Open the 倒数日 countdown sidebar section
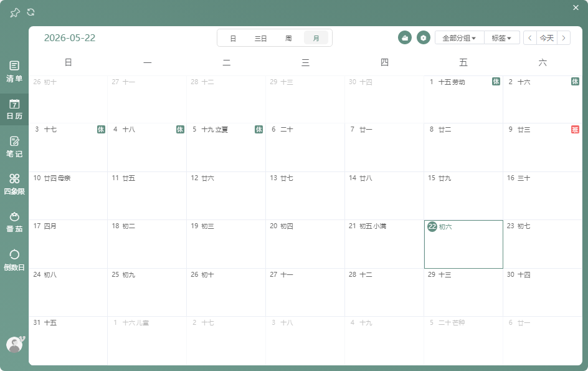Viewport: 588px width, 371px height. tap(14, 260)
